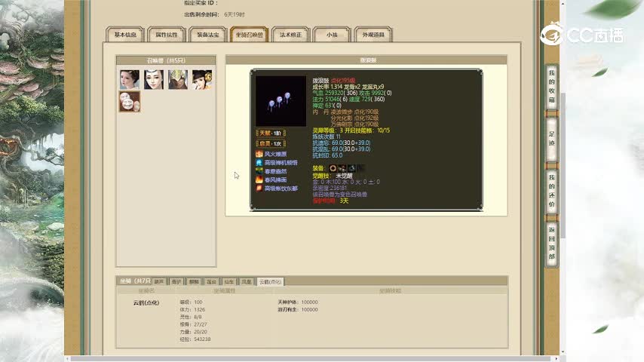This screenshot has height=362, width=644.
Task: Click the 我的还价 side button
Action: (x=552, y=192)
